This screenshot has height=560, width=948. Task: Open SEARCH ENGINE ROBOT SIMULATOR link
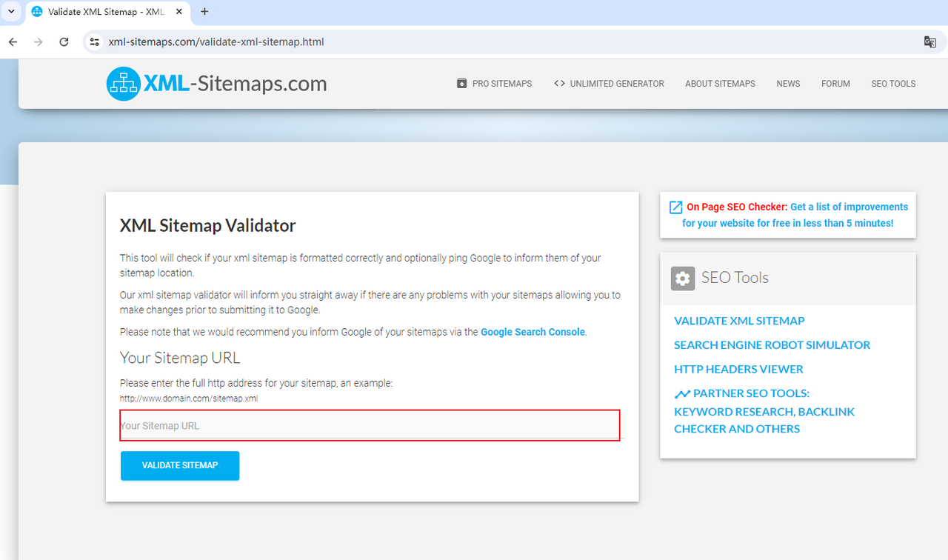pos(772,345)
